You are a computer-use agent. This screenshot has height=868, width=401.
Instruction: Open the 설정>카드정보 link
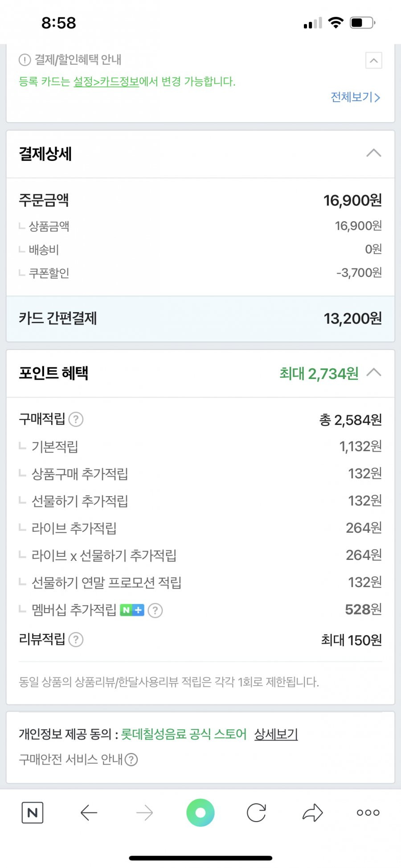106,82
